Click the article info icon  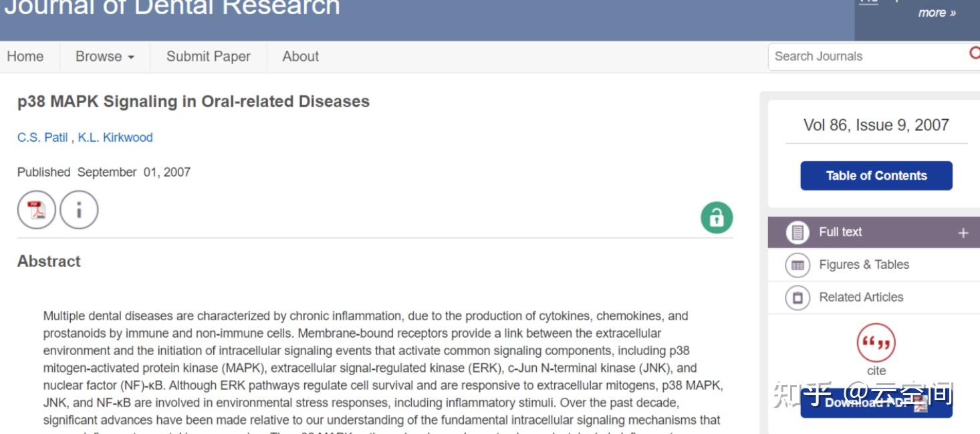pyautogui.click(x=79, y=210)
